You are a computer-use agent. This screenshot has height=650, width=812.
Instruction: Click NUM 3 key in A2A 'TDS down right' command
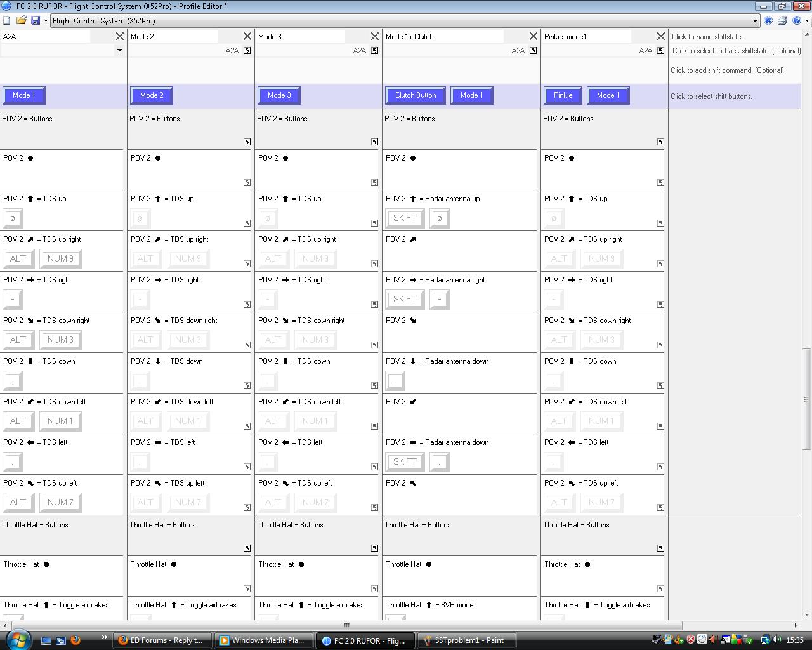[x=61, y=340]
